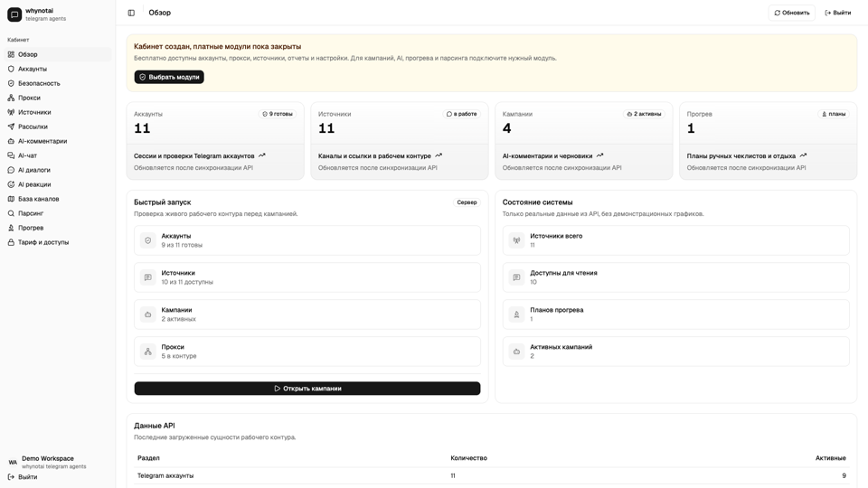Image resolution: width=868 pixels, height=488 pixels.
Task: Click the 9 готовы badge
Action: click(278, 114)
